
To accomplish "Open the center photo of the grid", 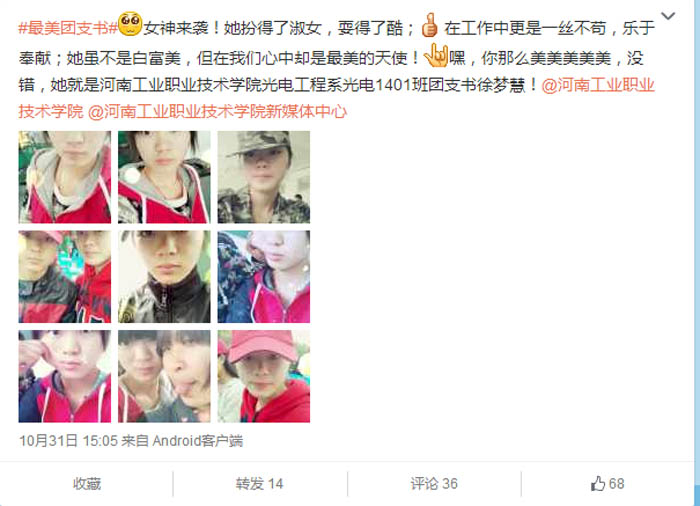I will point(164,276).
